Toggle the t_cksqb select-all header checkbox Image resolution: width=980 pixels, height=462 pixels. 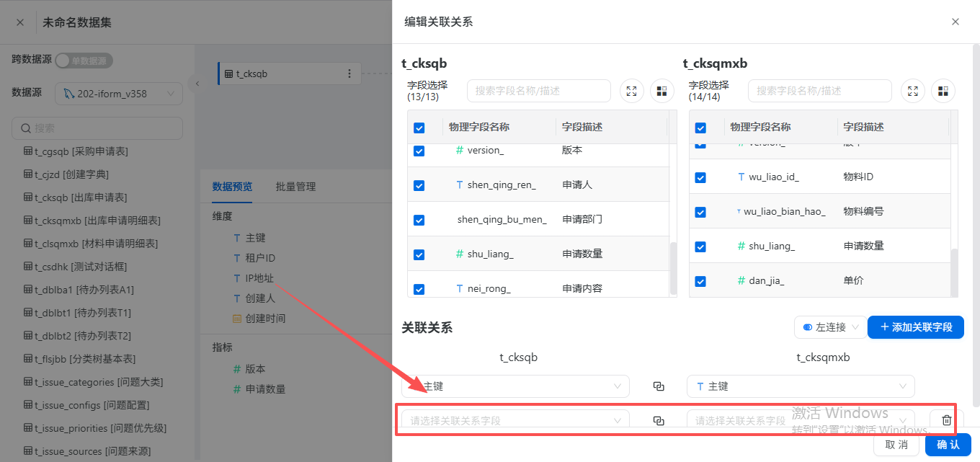(x=419, y=128)
